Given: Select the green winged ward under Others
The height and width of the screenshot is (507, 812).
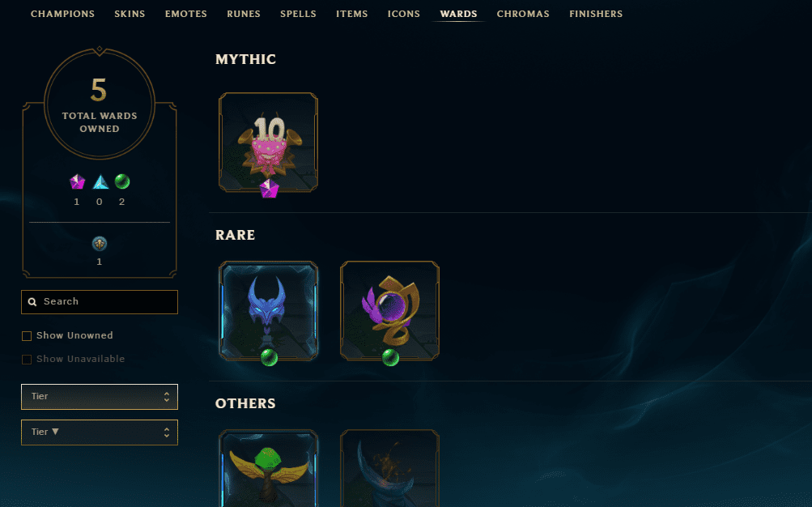Looking at the screenshot, I should [x=268, y=468].
